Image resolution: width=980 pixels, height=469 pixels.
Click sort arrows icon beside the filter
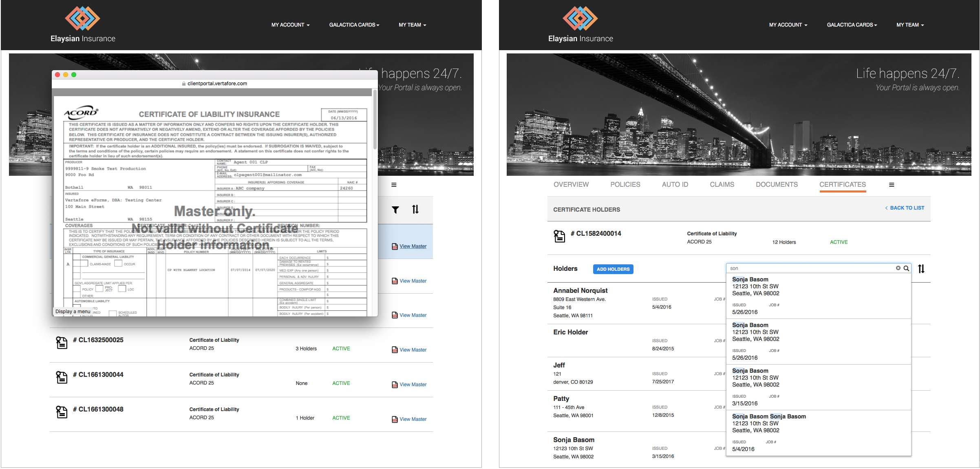[415, 210]
